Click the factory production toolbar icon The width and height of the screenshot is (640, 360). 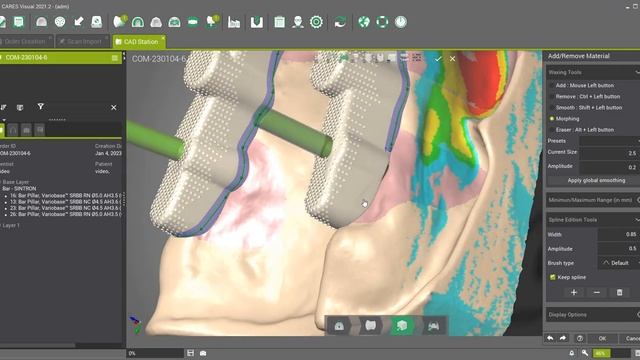[234, 22]
